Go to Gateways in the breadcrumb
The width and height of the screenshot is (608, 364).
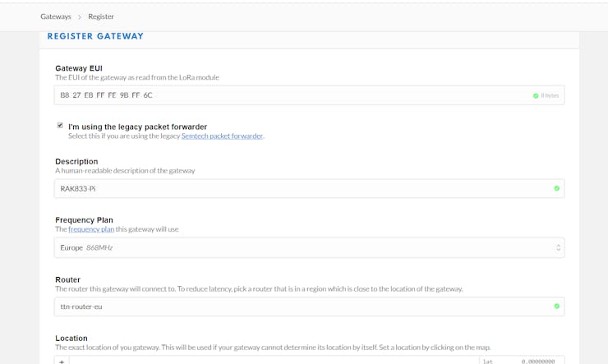point(56,16)
